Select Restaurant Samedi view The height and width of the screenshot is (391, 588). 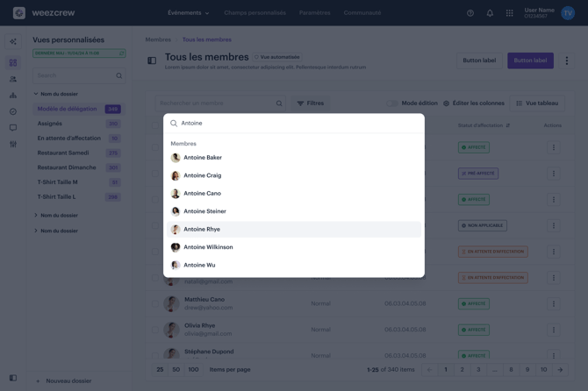(79, 153)
